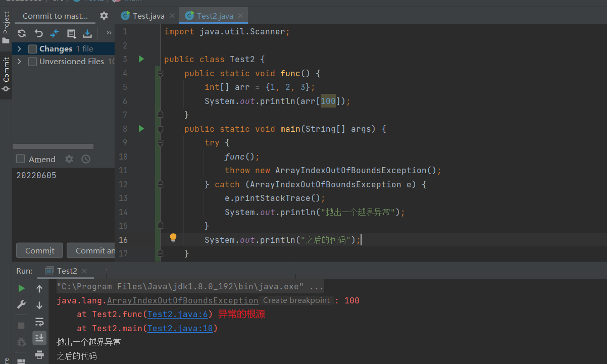
Task: Run main method from gutter arrow on line 8
Action: 141,129
